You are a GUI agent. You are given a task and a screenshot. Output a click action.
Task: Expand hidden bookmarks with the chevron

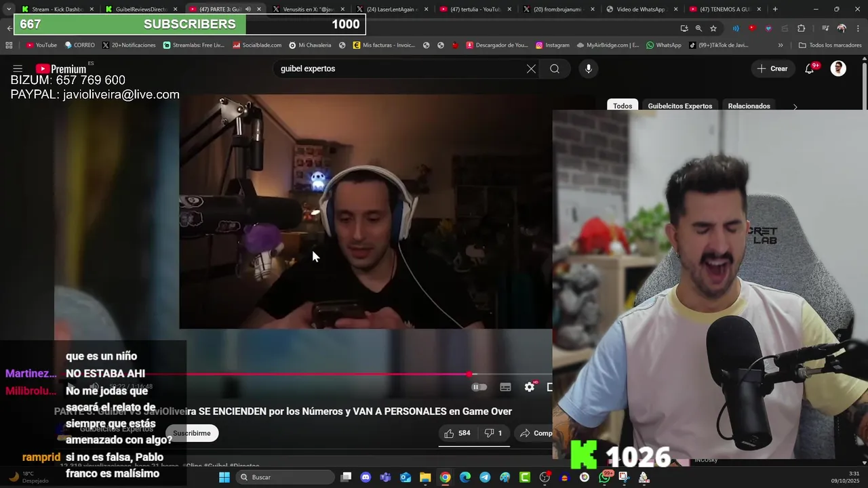781,45
